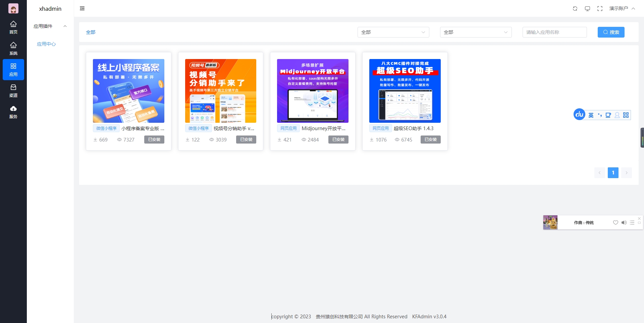Click the 超级SEO助手 1.4.3 title text
This screenshot has height=323, width=644.
tap(414, 128)
